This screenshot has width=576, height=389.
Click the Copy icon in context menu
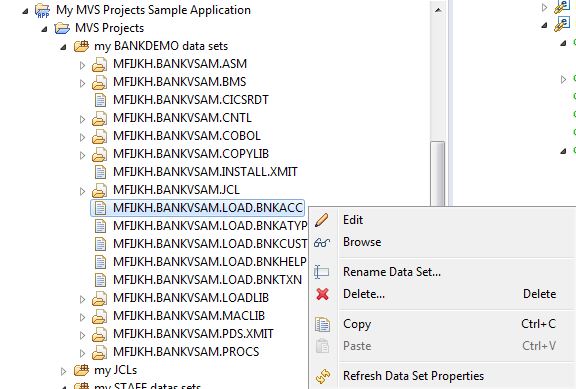[x=322, y=324]
